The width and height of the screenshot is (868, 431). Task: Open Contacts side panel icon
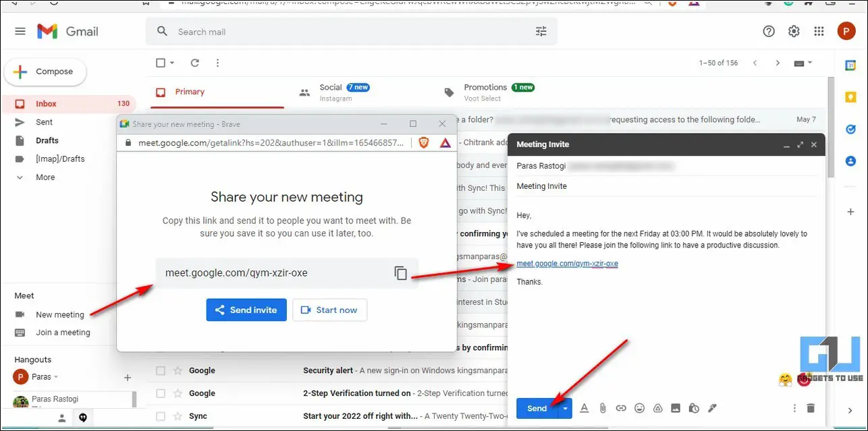click(850, 161)
